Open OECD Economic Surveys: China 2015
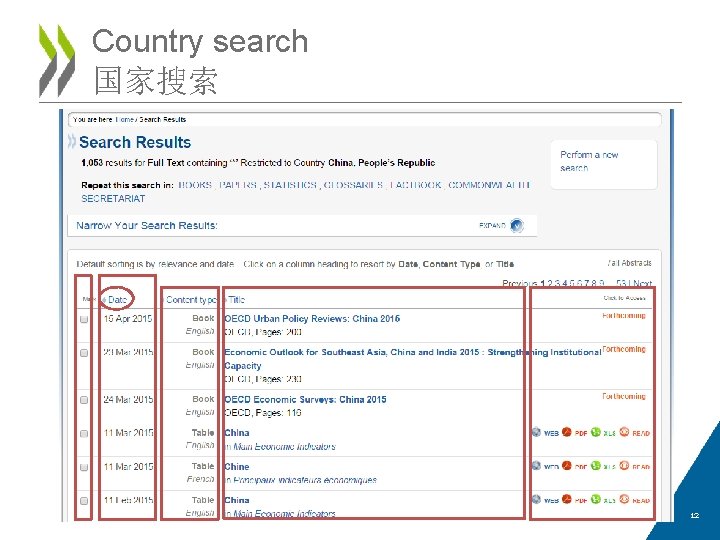The height and width of the screenshot is (540, 720). [305, 399]
